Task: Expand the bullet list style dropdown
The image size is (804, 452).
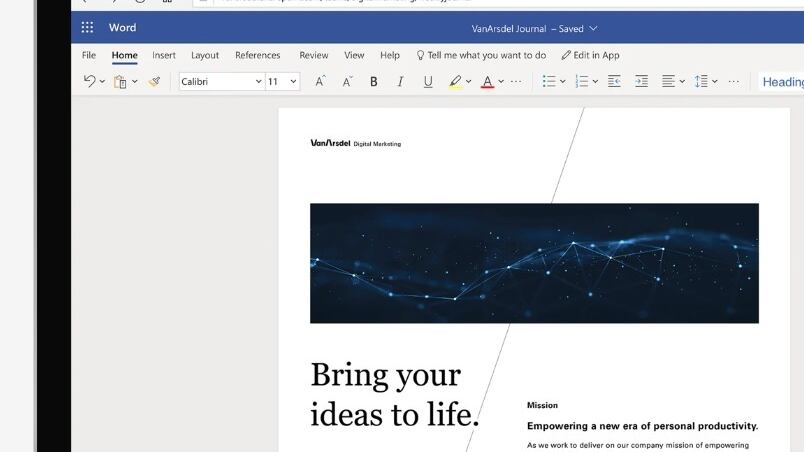Action: pos(563,82)
